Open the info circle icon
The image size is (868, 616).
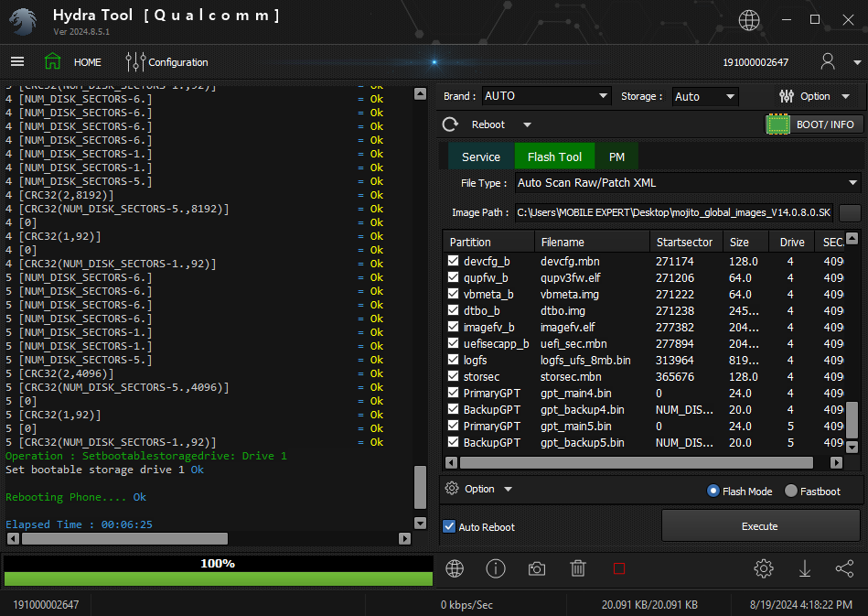[x=496, y=568]
